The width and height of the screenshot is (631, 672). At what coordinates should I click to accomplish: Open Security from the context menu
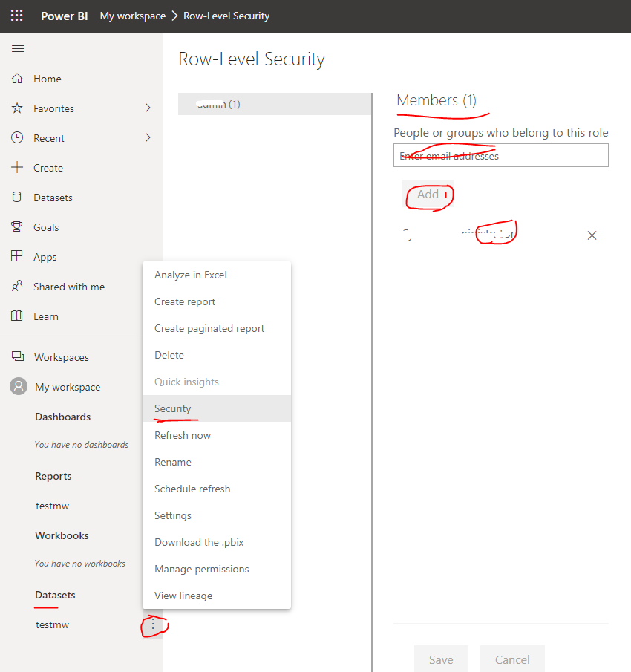point(217,408)
